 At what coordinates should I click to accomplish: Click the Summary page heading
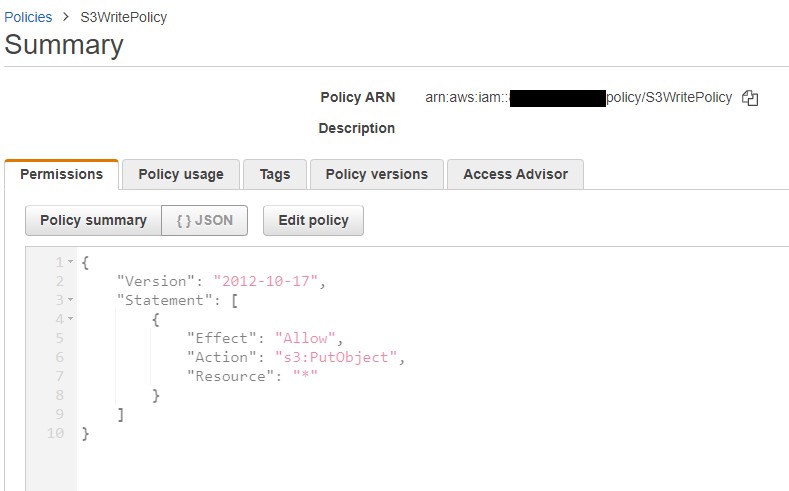(64, 45)
